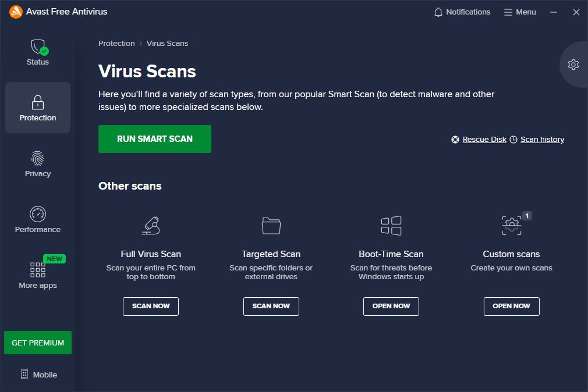Viewport: 588px width, 392px height.
Task: Click the Other scans heading
Action: point(130,186)
